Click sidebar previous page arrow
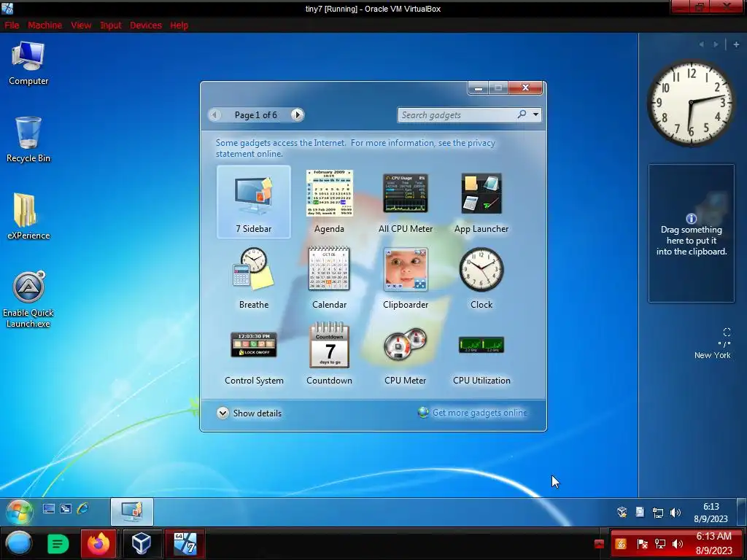This screenshot has height=560, width=747. point(701,44)
